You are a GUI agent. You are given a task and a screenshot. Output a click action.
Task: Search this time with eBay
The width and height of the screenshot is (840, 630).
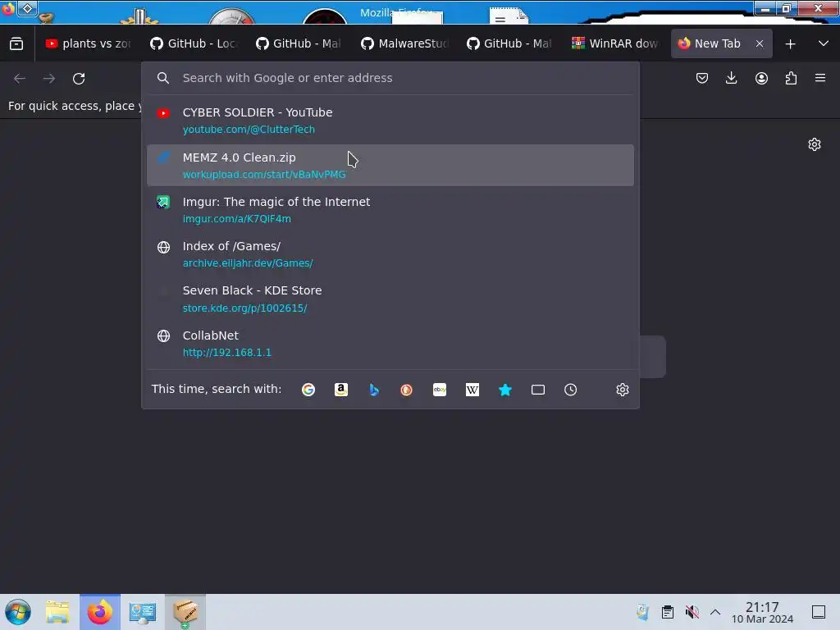pyautogui.click(x=440, y=390)
